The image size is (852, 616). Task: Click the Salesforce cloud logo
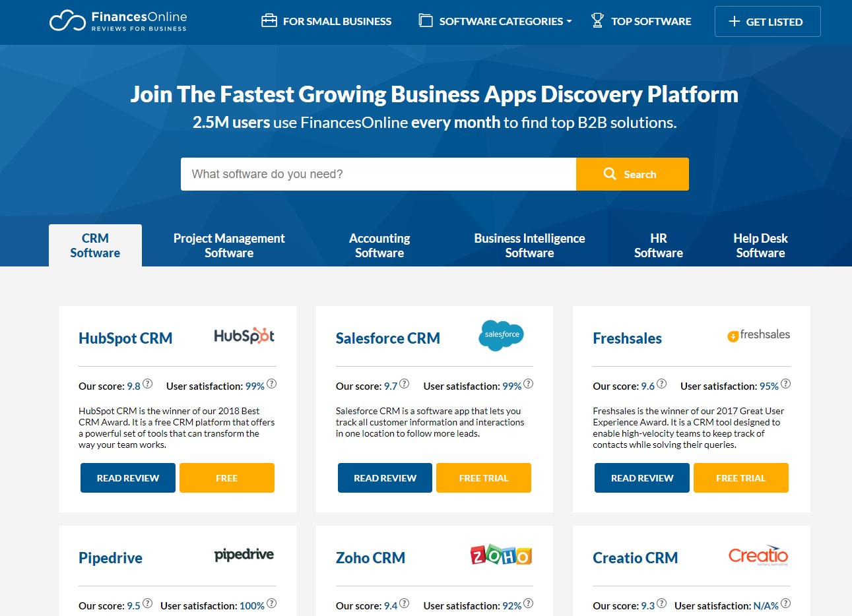501,335
